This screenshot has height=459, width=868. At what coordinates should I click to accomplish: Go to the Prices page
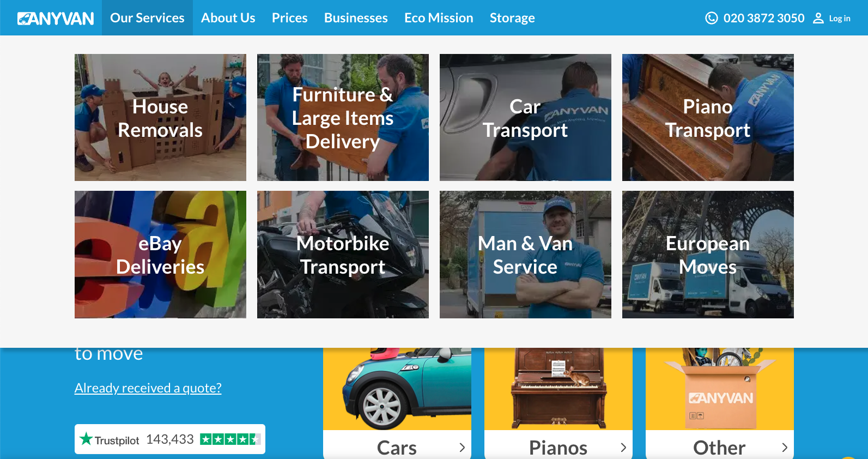(289, 18)
